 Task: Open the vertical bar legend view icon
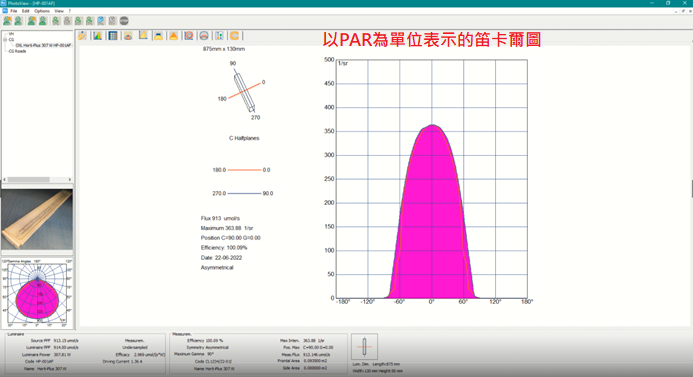point(219,36)
